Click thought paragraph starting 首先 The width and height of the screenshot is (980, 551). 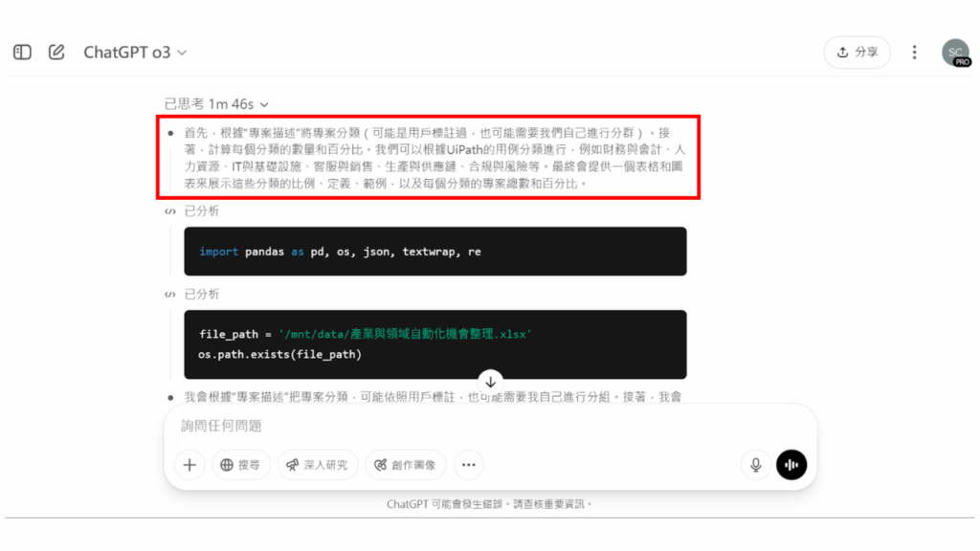434,158
